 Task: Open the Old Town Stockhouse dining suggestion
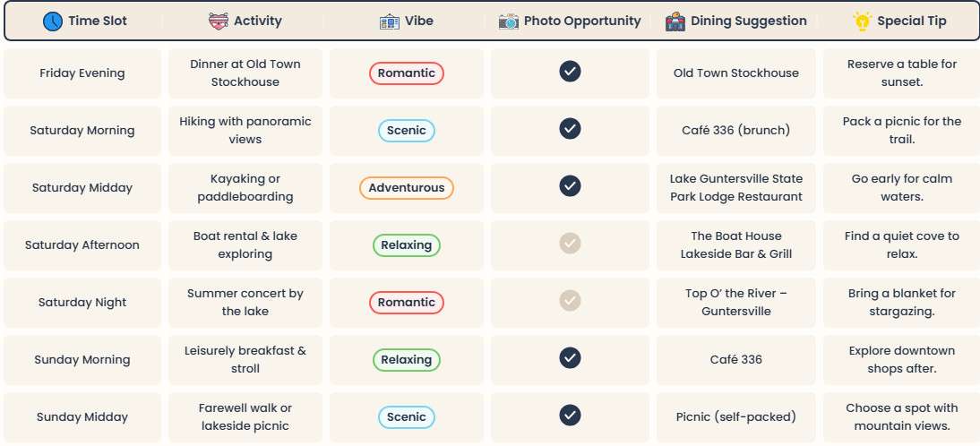click(x=735, y=73)
